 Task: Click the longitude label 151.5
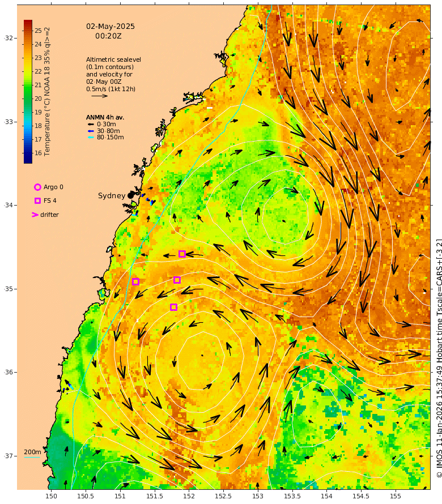(x=154, y=496)
